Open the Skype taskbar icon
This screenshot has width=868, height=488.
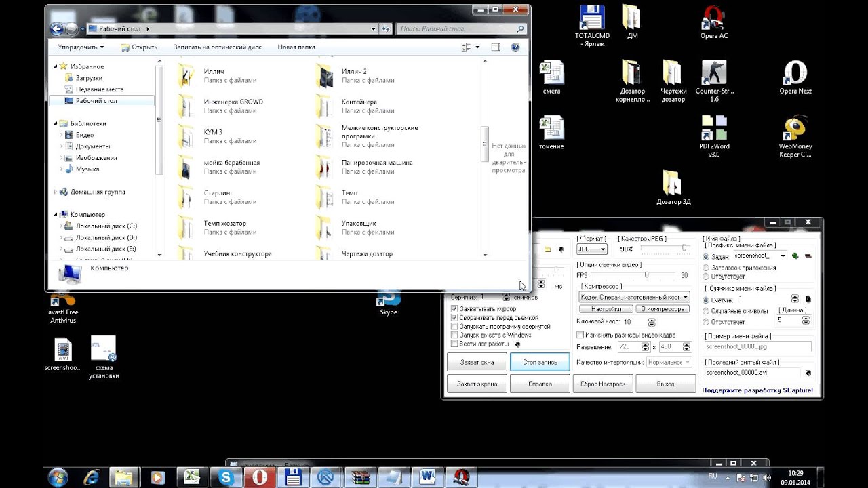click(226, 477)
